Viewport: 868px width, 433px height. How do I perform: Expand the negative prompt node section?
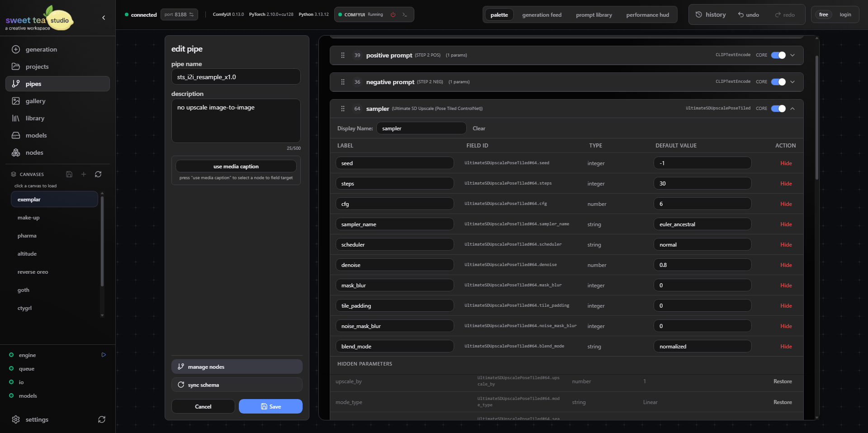tap(792, 82)
